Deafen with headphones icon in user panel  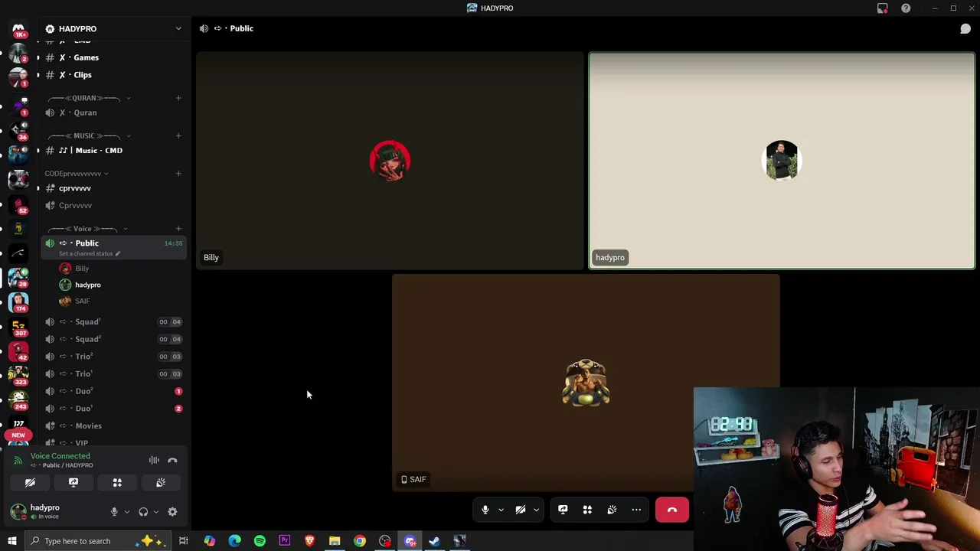tap(143, 512)
